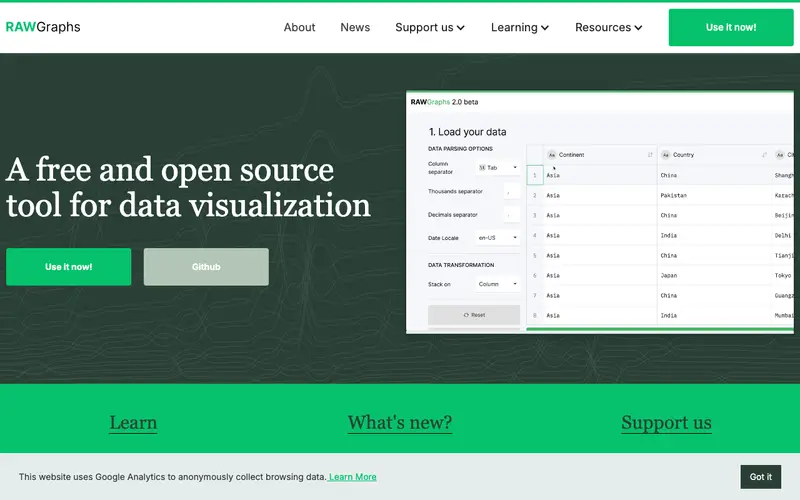The height and width of the screenshot is (500, 800).
Task: Click the RAWGraphs logo in header
Action: pyautogui.click(x=43, y=27)
